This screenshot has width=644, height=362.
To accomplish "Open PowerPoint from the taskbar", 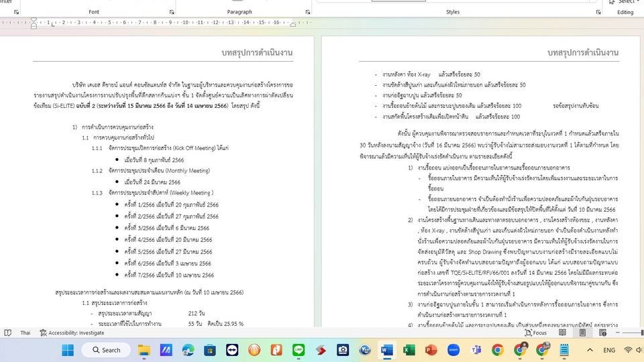I will [431, 350].
